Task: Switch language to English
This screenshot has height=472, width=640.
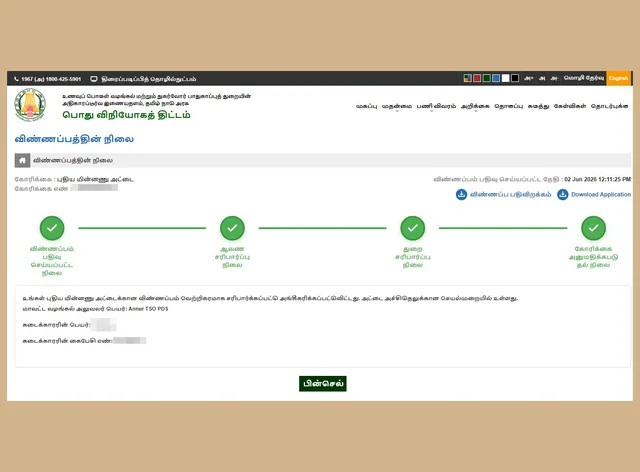Action: pos(618,78)
